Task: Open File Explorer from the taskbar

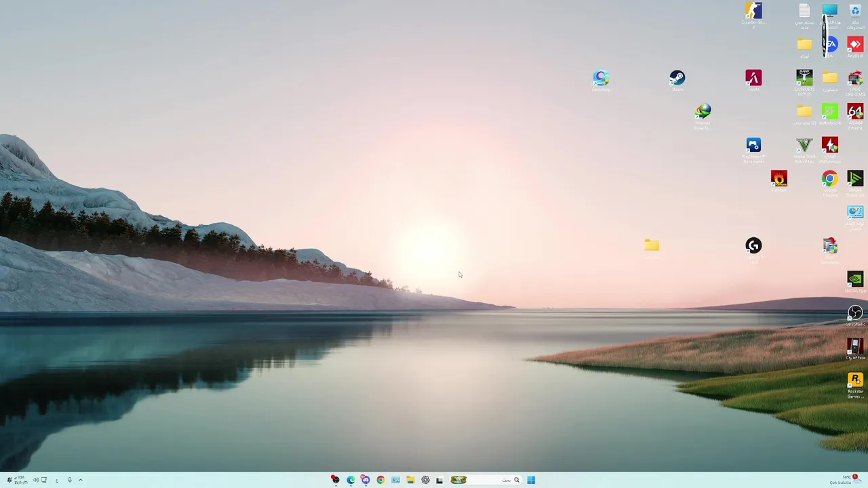Action: [x=410, y=480]
